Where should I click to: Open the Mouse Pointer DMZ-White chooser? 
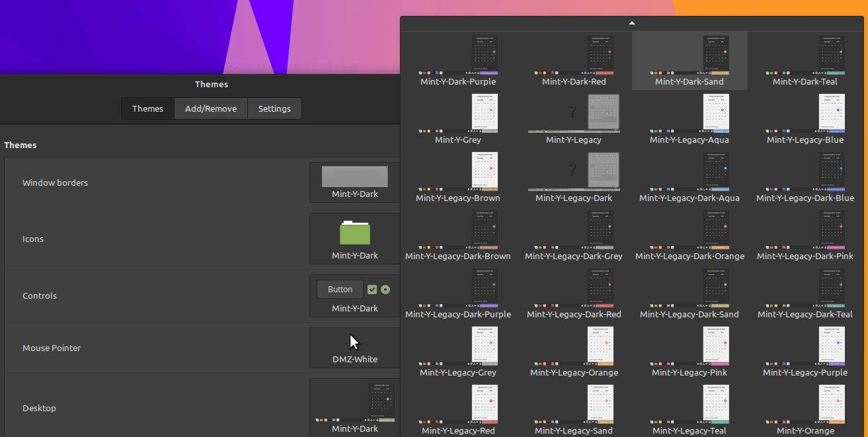click(x=355, y=348)
